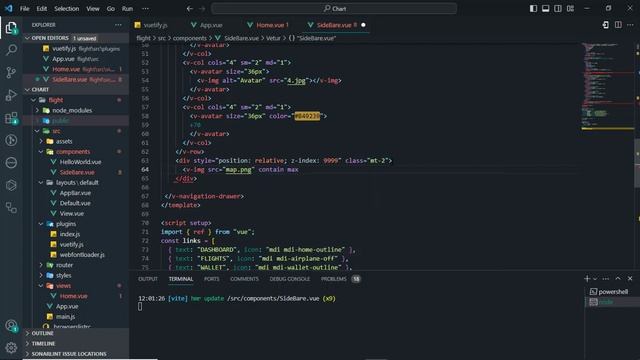640x360 pixels.
Task: Open the customize layout icon
Action: point(570,9)
